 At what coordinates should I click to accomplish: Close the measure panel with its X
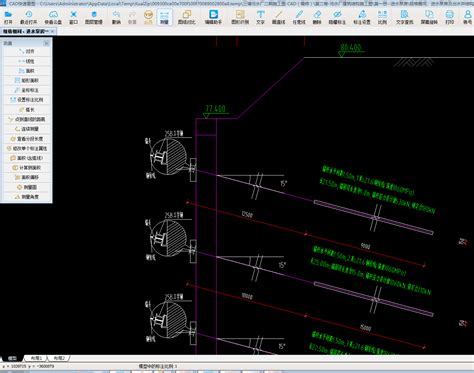point(46,43)
